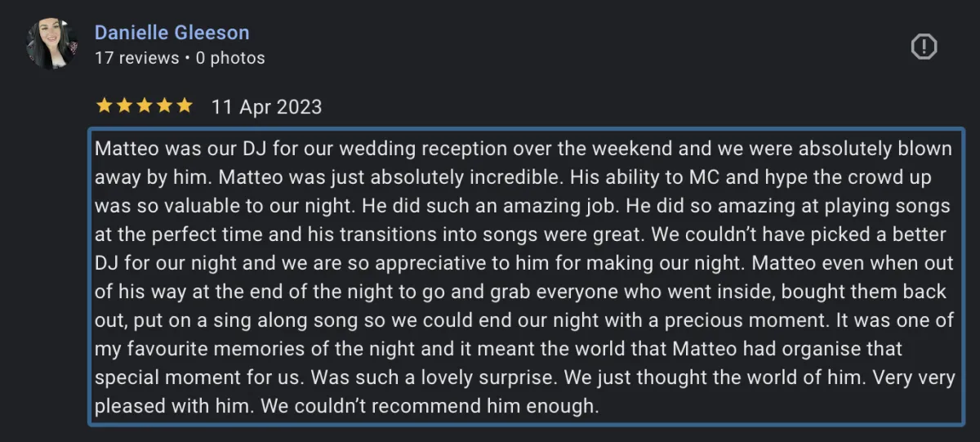The image size is (980, 442).
Task: Click the first star in the rating
Action: coord(104,105)
